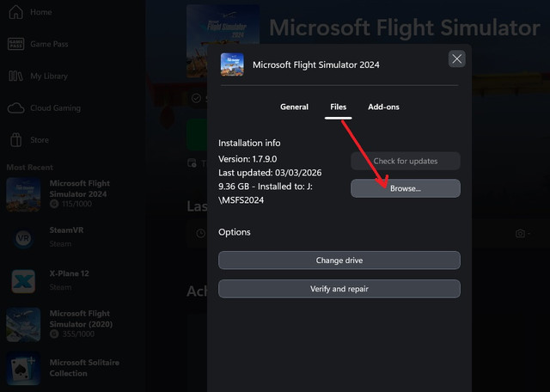Click Check for updates button
550x392 pixels.
tap(405, 161)
